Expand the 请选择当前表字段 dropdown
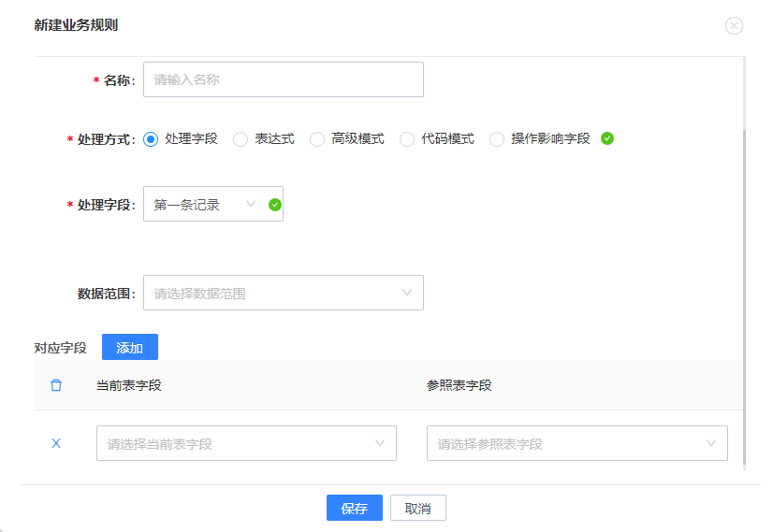This screenshot has height=532, width=773. click(x=246, y=443)
